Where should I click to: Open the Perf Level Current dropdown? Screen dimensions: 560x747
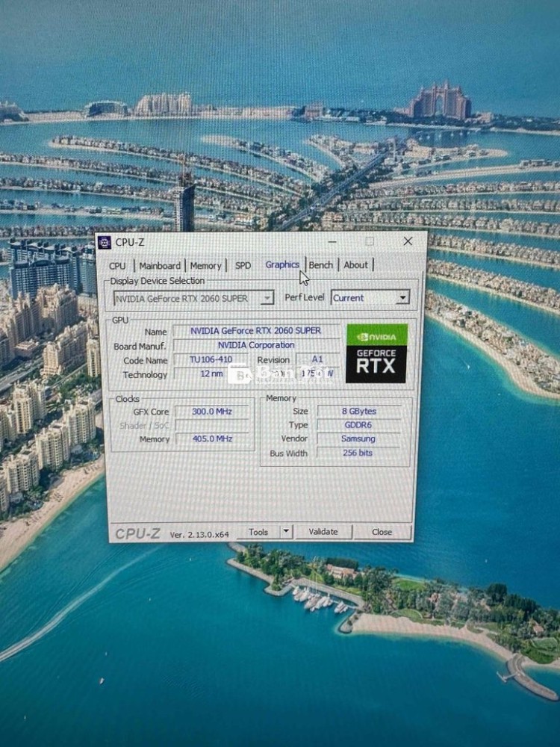pyautogui.click(x=370, y=298)
